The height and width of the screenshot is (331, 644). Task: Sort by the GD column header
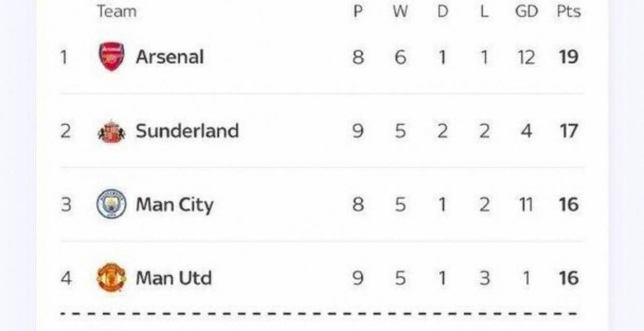coord(526,11)
